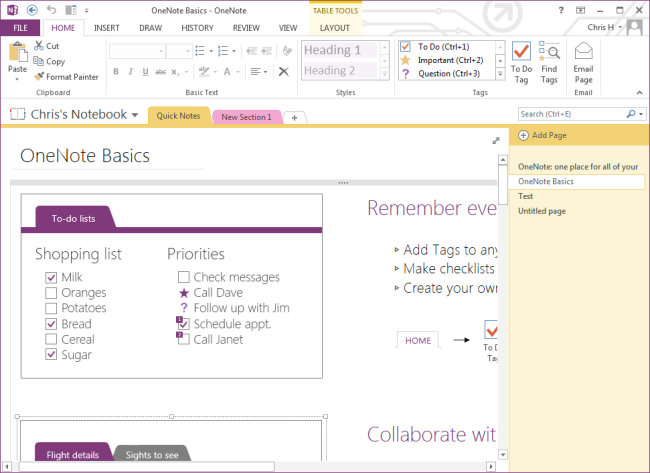Uncheck the Milk checkbox
The width and height of the screenshot is (650, 473).
coord(51,277)
